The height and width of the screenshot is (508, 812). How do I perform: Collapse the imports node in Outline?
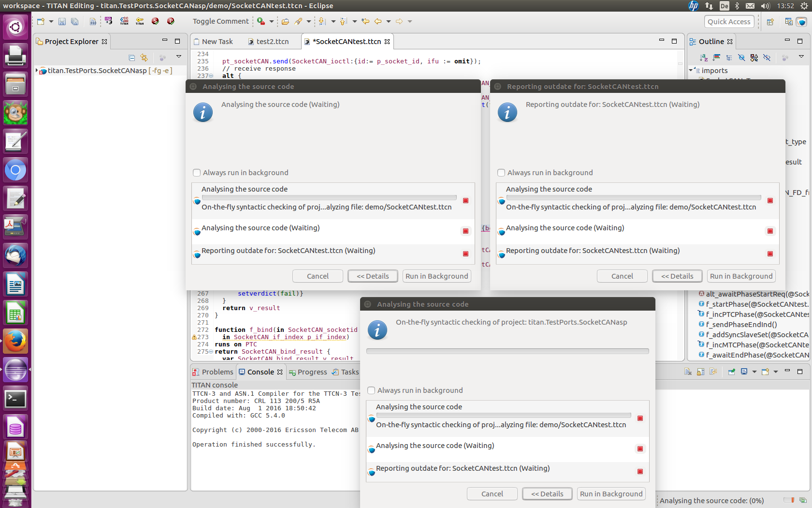click(x=691, y=71)
